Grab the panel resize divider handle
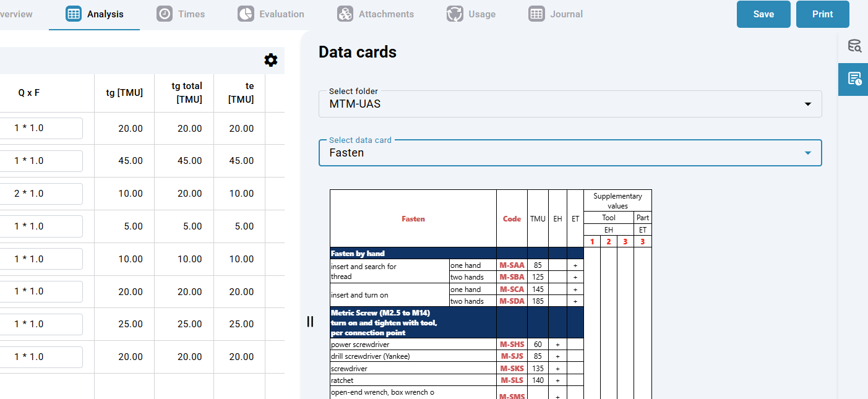Image resolution: width=868 pixels, height=399 pixels. [311, 322]
